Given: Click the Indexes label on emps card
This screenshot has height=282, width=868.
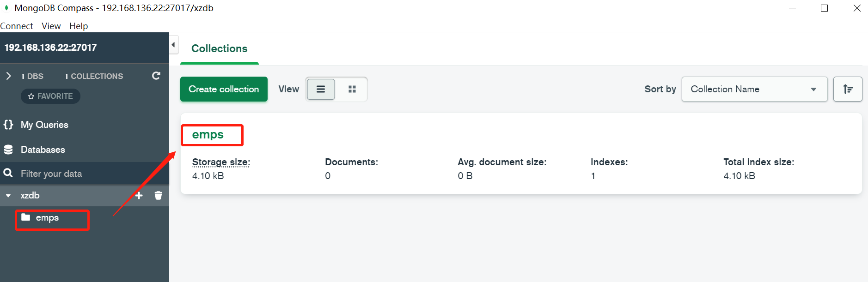Looking at the screenshot, I should 609,162.
